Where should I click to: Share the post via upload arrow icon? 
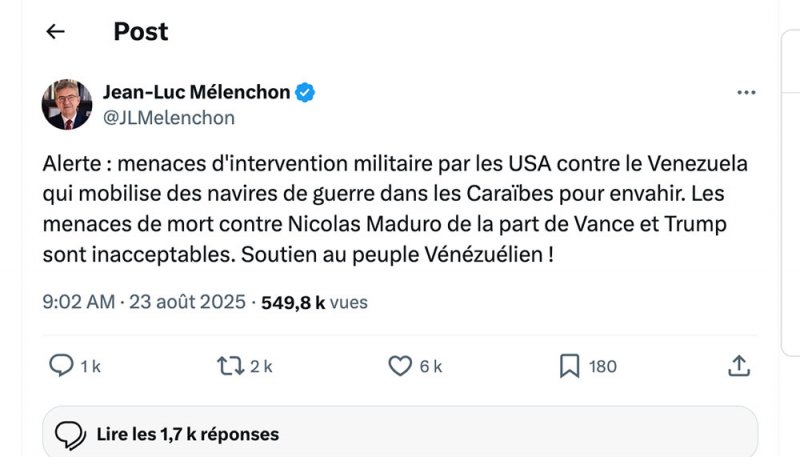[x=739, y=366]
